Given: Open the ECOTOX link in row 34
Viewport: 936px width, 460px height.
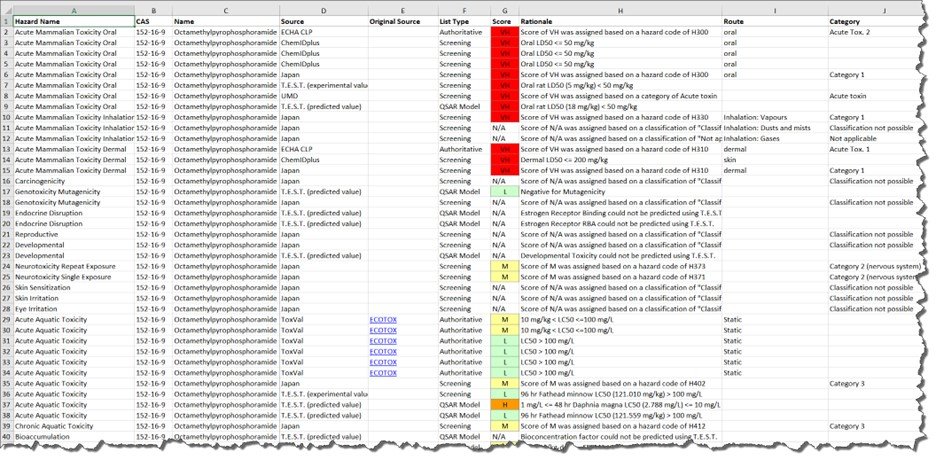Looking at the screenshot, I should pyautogui.click(x=383, y=373).
